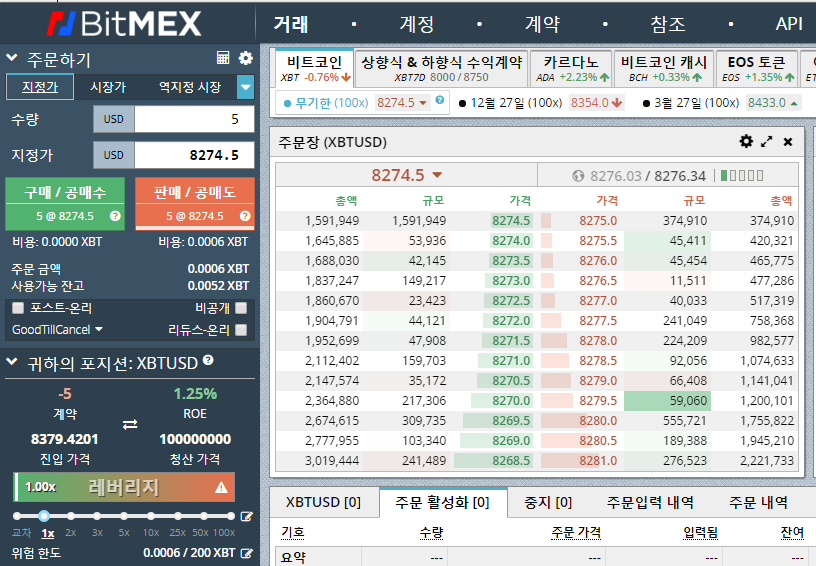Screen dimensions: 816x566
Task: Click the leverage slider handle at 1x
Action: pyautogui.click(x=44, y=516)
